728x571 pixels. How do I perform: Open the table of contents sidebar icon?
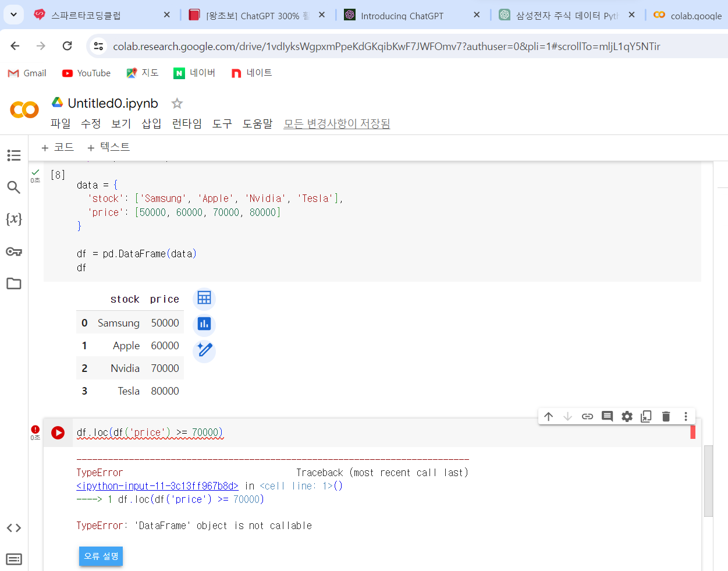pyautogui.click(x=14, y=155)
